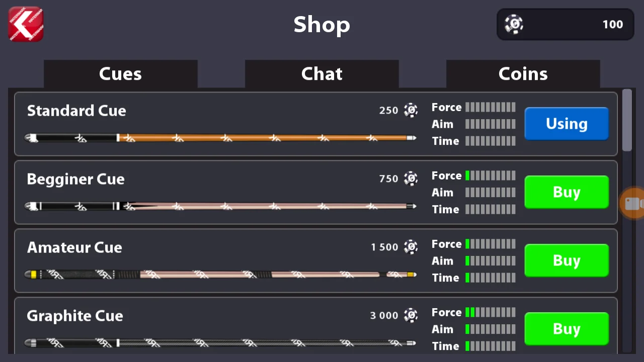Click the coin icon beside 3 000 price
The image size is (644, 362).
[x=411, y=315]
